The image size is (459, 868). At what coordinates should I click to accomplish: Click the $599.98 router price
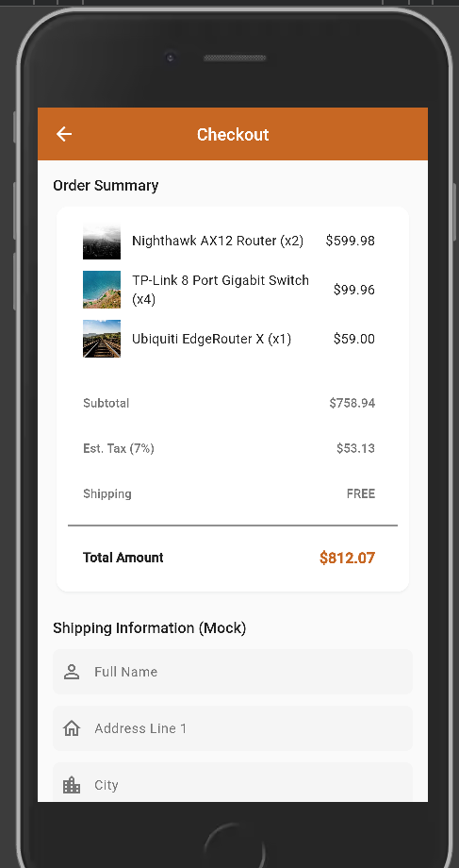[x=350, y=241]
